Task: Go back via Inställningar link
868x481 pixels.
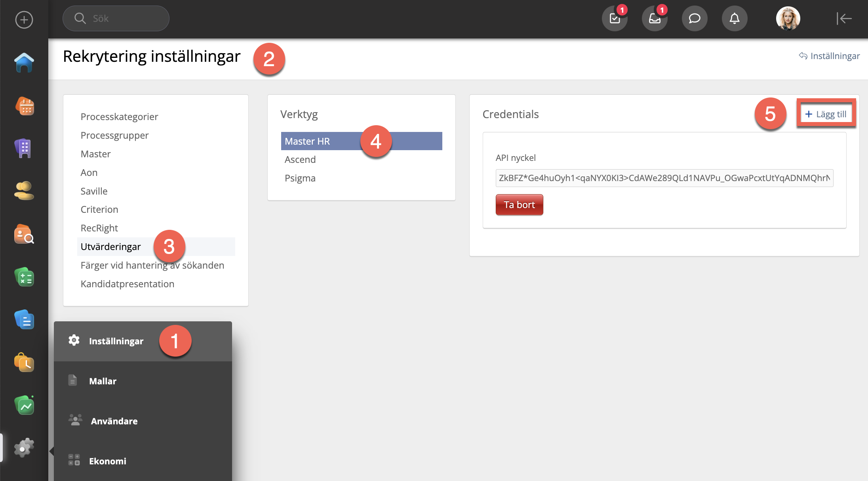Action: coord(829,56)
